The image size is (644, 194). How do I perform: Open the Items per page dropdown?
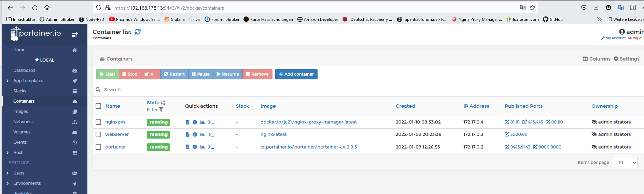pyautogui.click(x=625, y=163)
